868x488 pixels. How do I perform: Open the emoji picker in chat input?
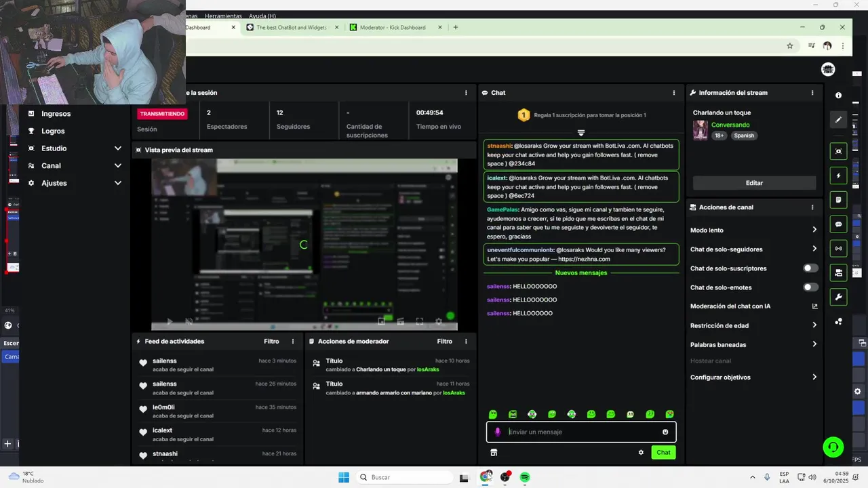pos(665,432)
